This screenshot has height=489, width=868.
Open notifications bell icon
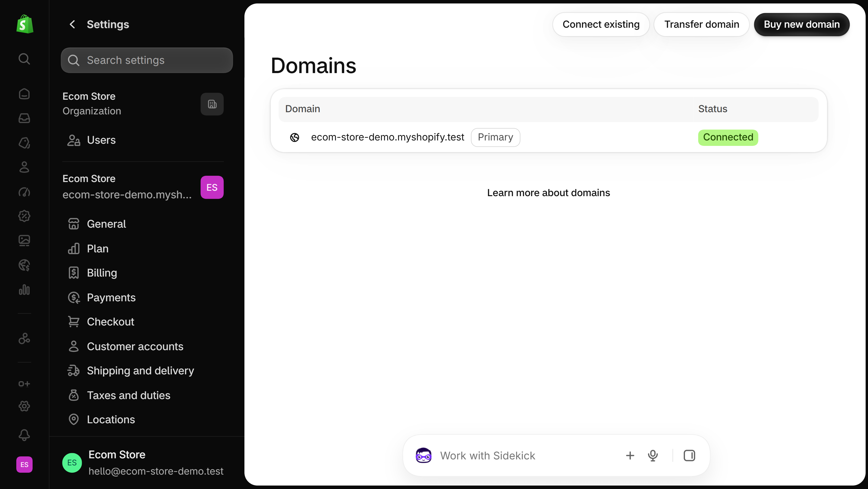[x=24, y=435]
